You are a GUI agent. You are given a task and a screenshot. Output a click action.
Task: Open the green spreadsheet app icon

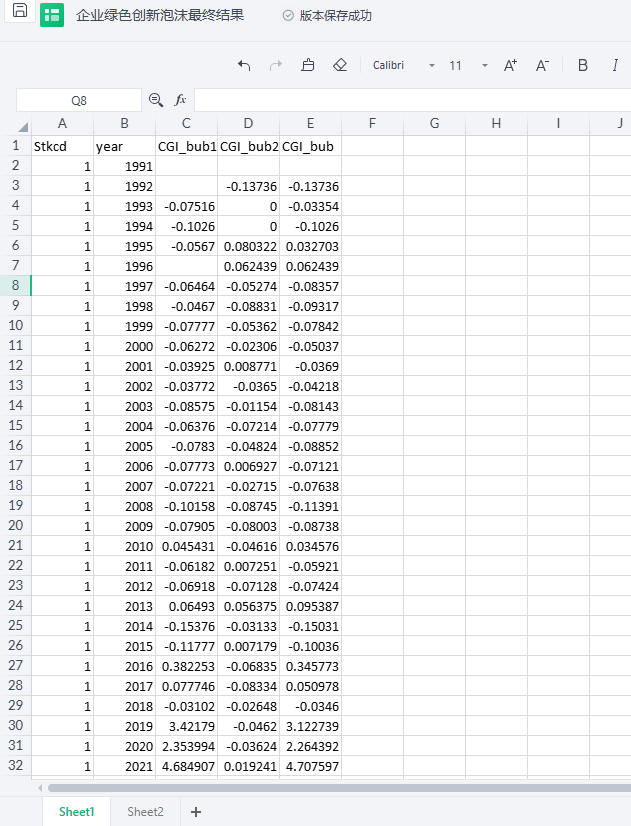(x=52, y=15)
